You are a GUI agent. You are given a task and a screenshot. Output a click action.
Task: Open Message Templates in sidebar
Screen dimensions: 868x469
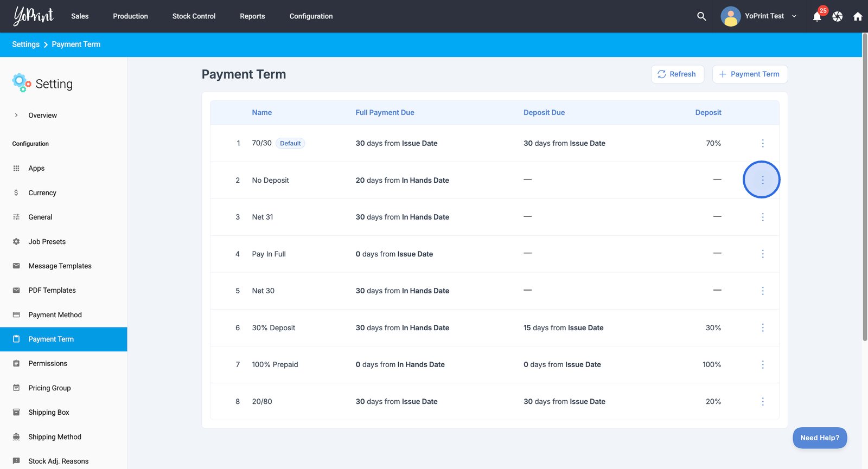pyautogui.click(x=60, y=266)
